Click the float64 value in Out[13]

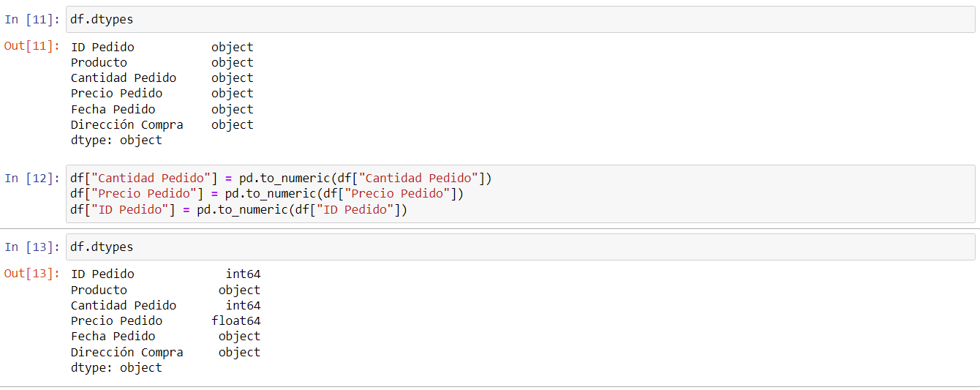point(236,321)
